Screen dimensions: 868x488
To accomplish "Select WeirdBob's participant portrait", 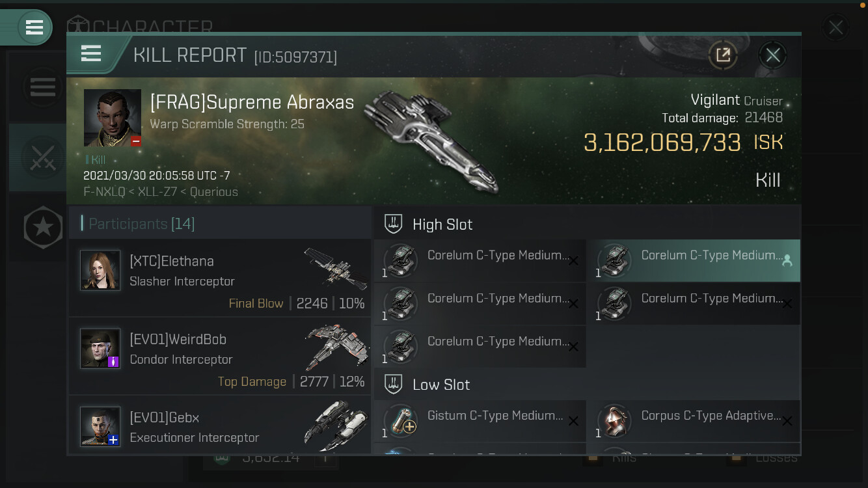I will tap(100, 348).
